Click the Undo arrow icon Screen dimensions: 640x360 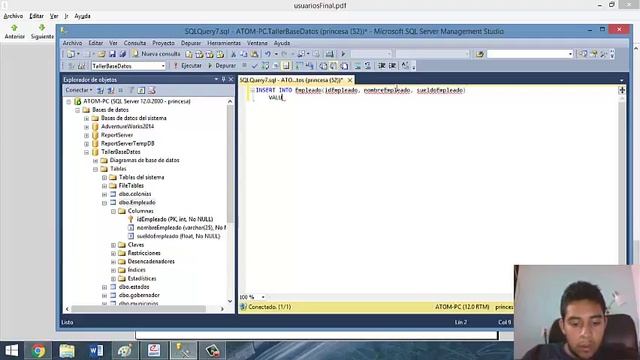click(x=268, y=54)
